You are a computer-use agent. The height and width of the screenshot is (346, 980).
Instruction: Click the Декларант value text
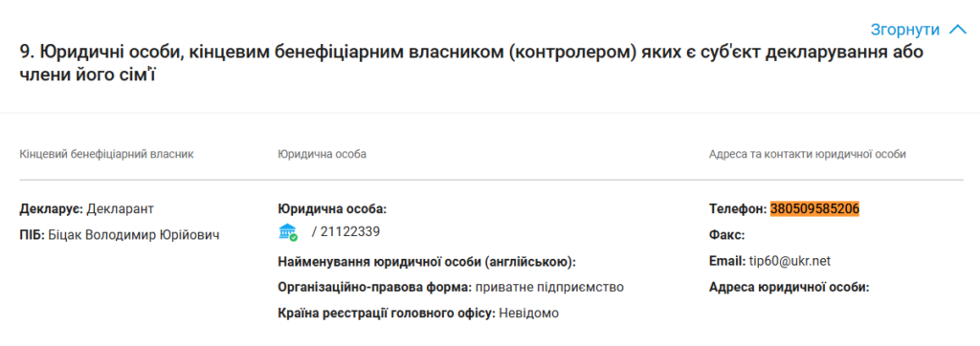point(120,208)
